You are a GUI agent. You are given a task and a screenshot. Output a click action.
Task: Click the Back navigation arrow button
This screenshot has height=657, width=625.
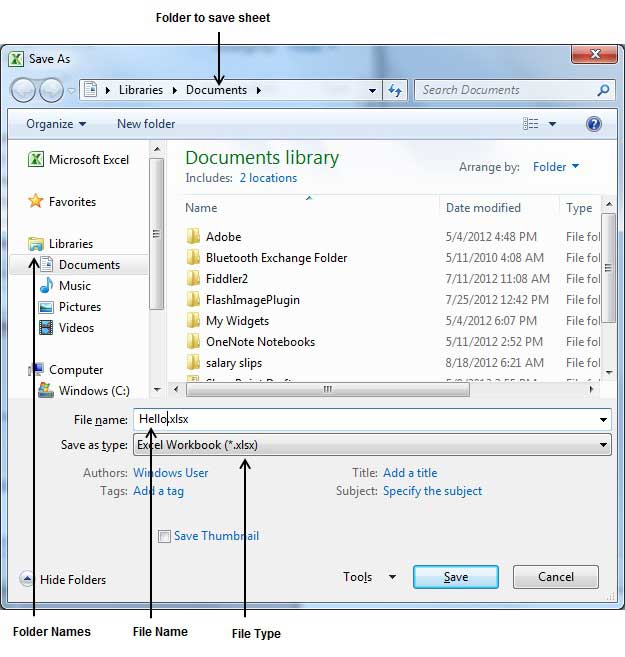pyautogui.click(x=23, y=90)
